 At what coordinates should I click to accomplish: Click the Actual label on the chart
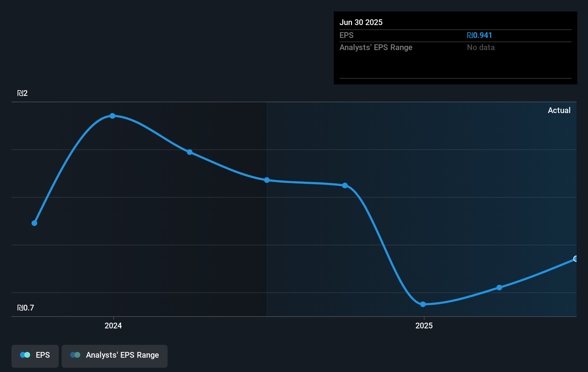[559, 110]
